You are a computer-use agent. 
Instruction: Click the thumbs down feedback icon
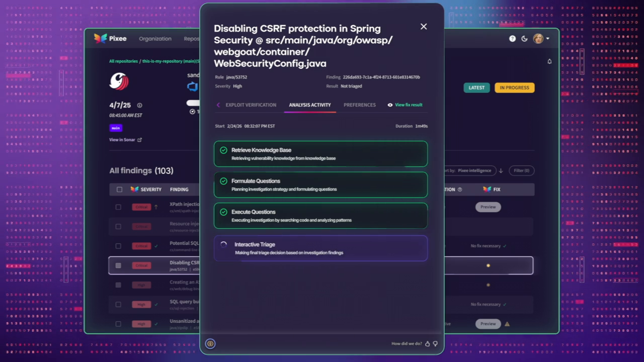(x=435, y=344)
